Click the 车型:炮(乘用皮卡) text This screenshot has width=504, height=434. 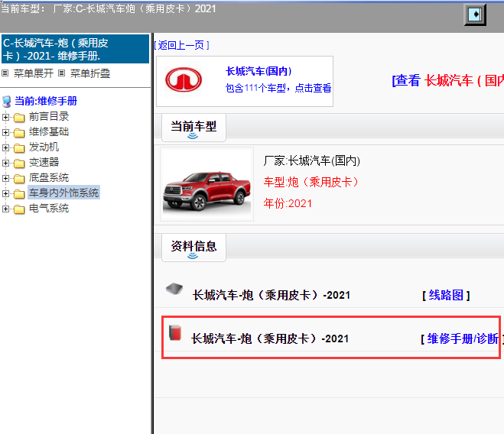click(311, 182)
